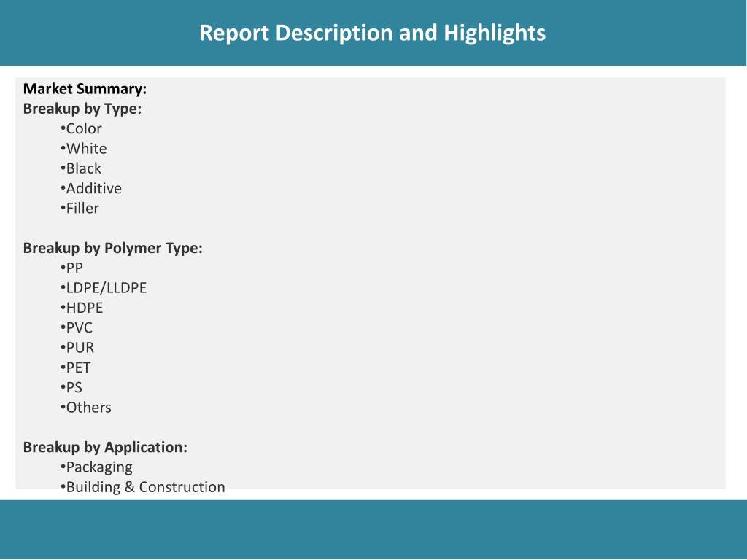
Task: Select the Market Summary heading
Action: click(x=85, y=89)
